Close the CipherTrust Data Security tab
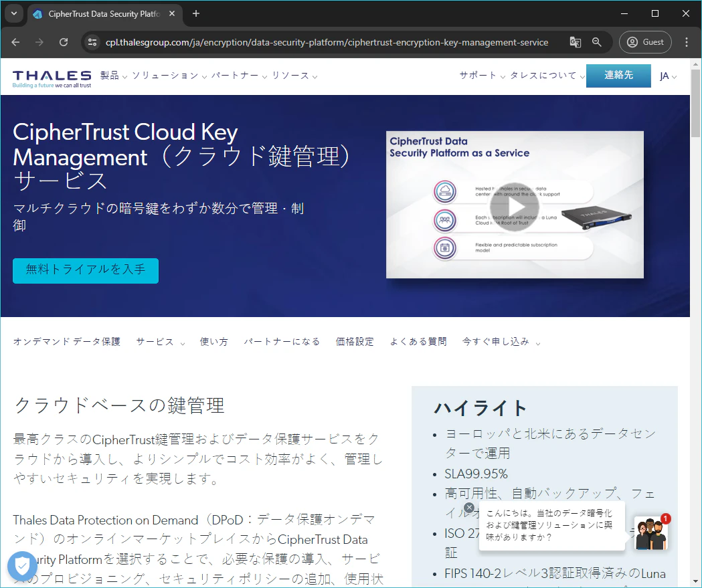This screenshot has width=702, height=588. click(x=172, y=14)
